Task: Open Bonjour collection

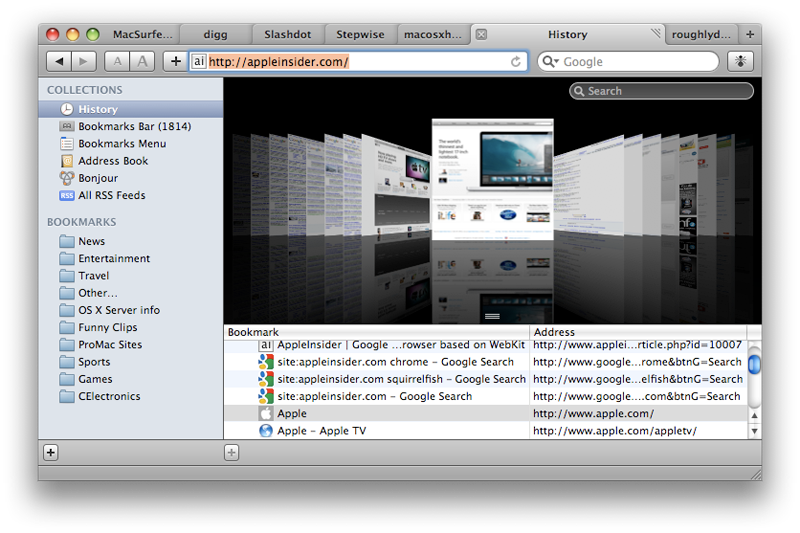Action: point(131,178)
